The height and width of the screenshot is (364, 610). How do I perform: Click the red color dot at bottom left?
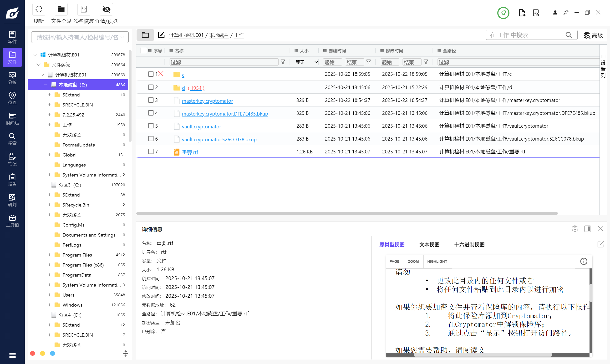point(32,353)
